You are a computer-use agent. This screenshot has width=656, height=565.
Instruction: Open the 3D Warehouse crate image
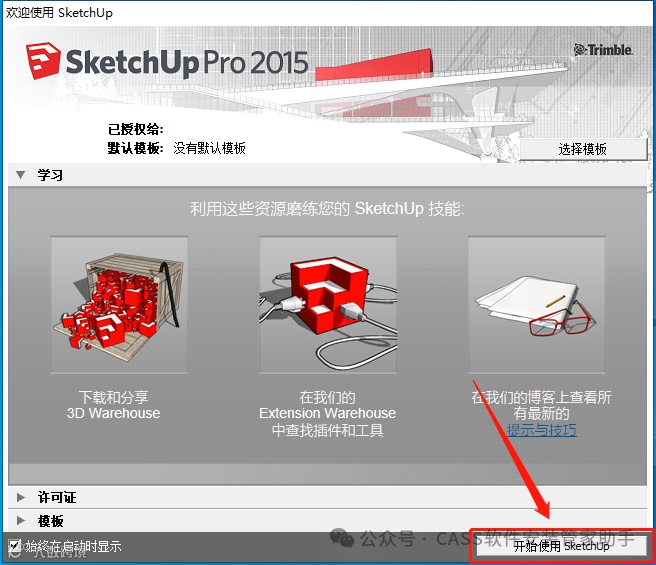[x=119, y=305]
